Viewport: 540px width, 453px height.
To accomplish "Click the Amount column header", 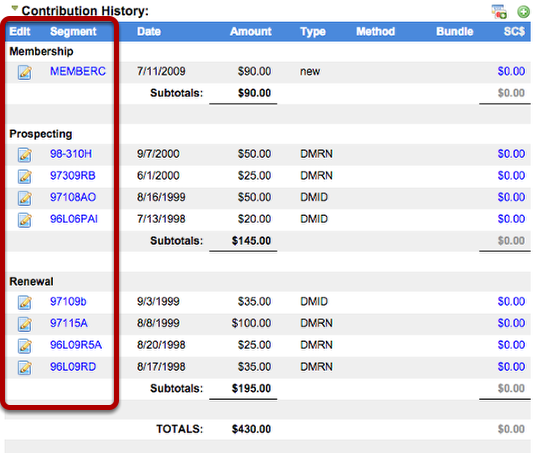I will pyautogui.click(x=251, y=31).
